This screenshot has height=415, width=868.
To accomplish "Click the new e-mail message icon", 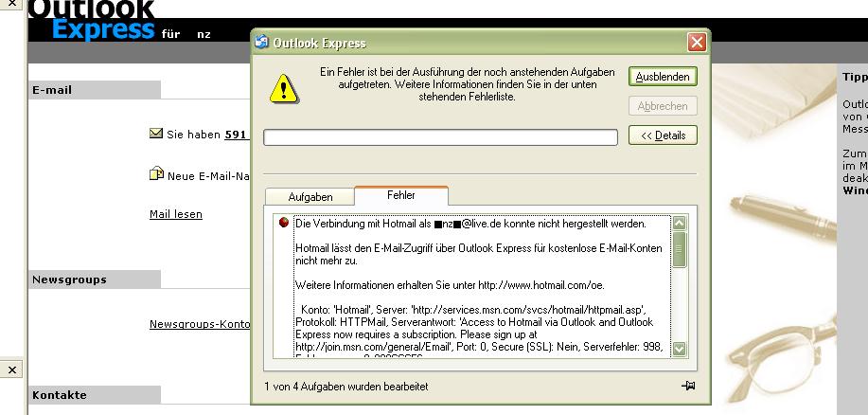I will [157, 174].
